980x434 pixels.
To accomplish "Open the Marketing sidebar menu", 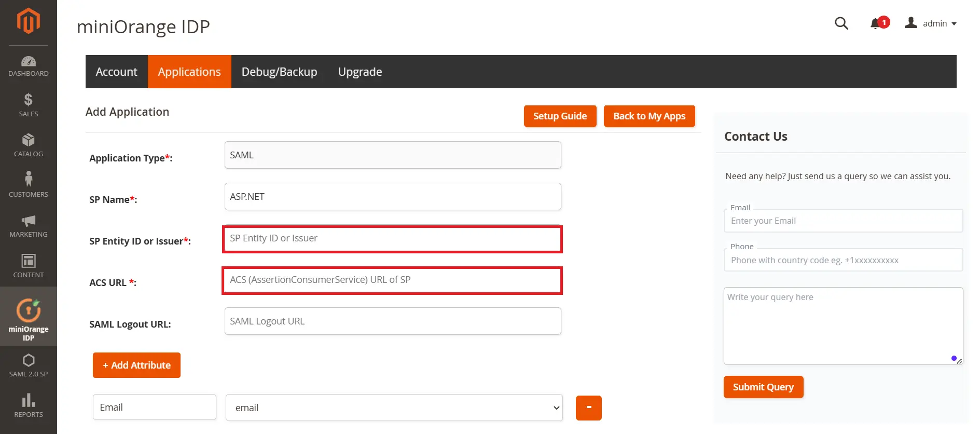I will [29, 226].
